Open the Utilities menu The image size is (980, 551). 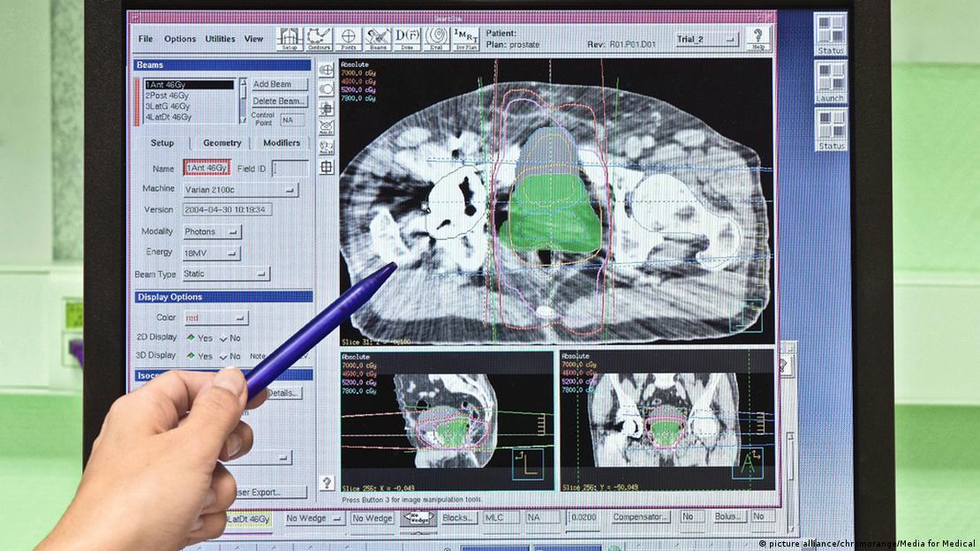coord(220,39)
